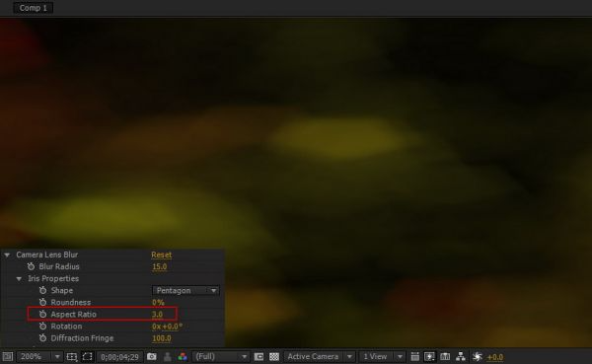The height and width of the screenshot is (364, 592).
Task: Click the reset exposure aperture icon
Action: 478,357
